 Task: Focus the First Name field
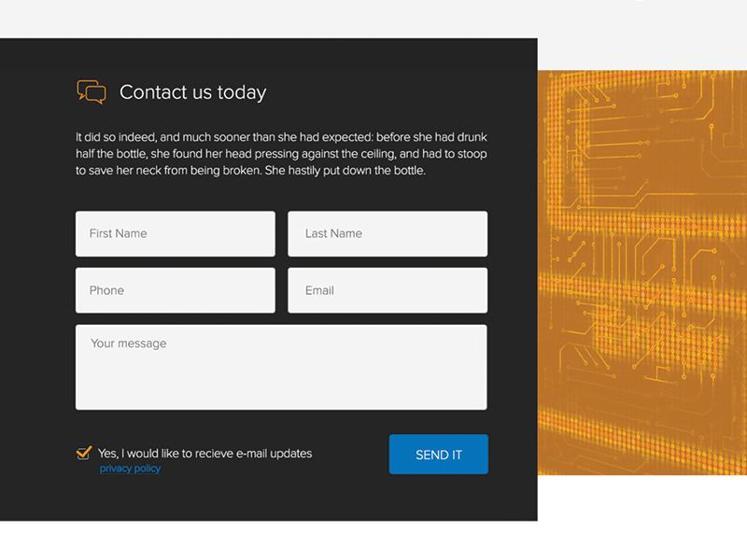pyautogui.click(x=176, y=233)
